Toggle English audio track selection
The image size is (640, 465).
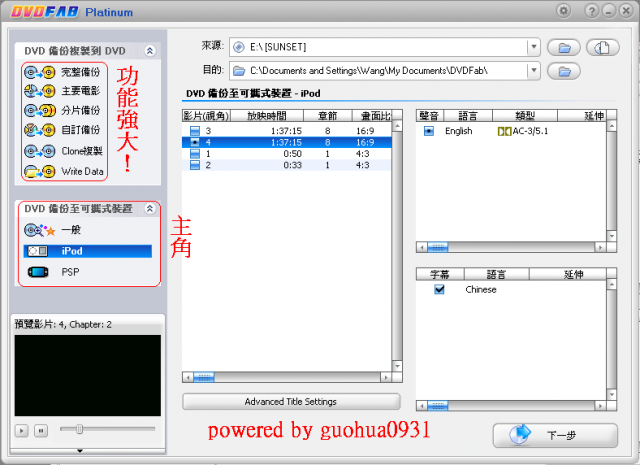pos(429,131)
